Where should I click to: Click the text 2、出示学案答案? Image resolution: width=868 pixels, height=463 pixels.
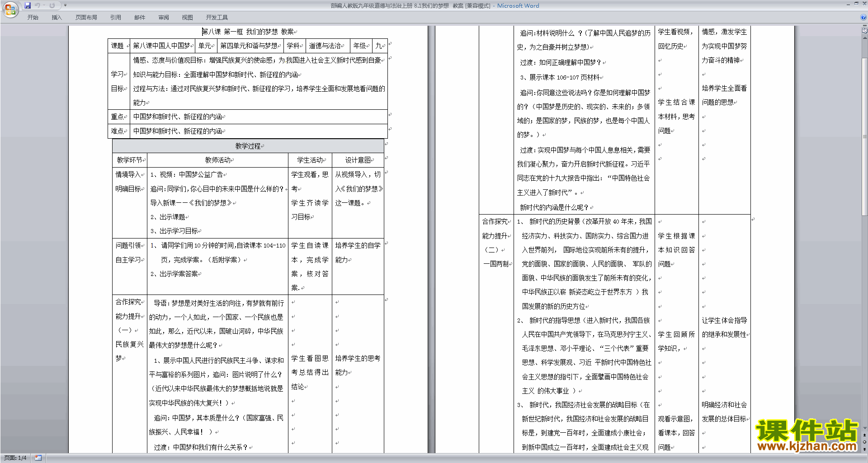click(174, 274)
